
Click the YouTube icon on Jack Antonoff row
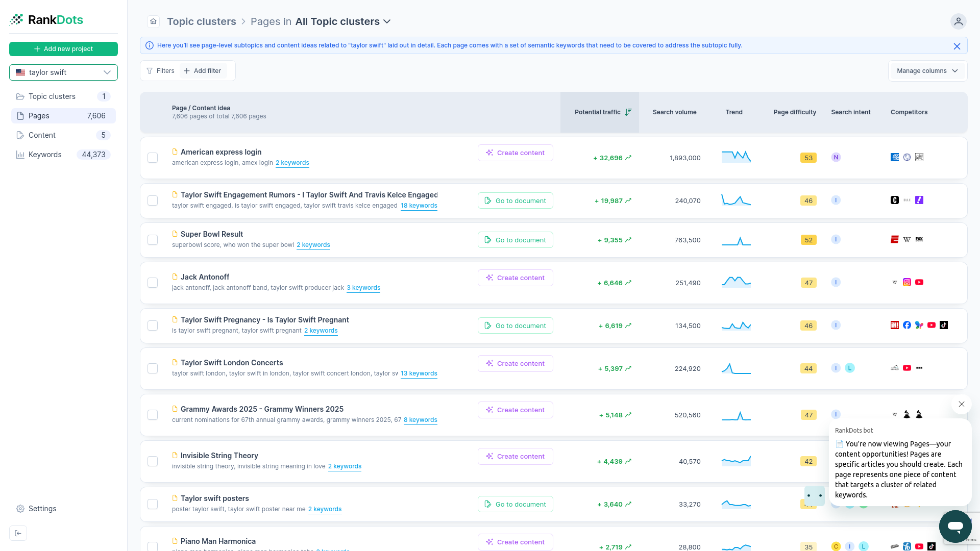click(919, 282)
